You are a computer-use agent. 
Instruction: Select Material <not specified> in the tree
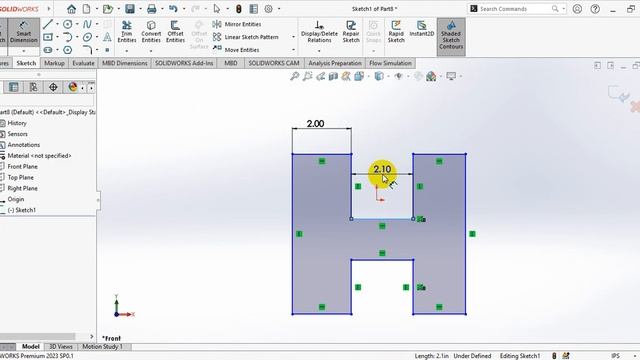(x=39, y=156)
